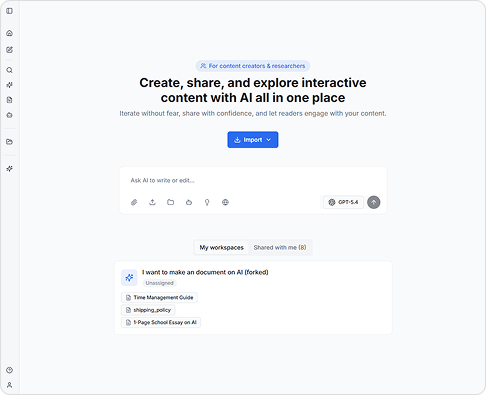Open the GPT-5.4 model selector
This screenshot has width=486, height=395.
[343, 202]
